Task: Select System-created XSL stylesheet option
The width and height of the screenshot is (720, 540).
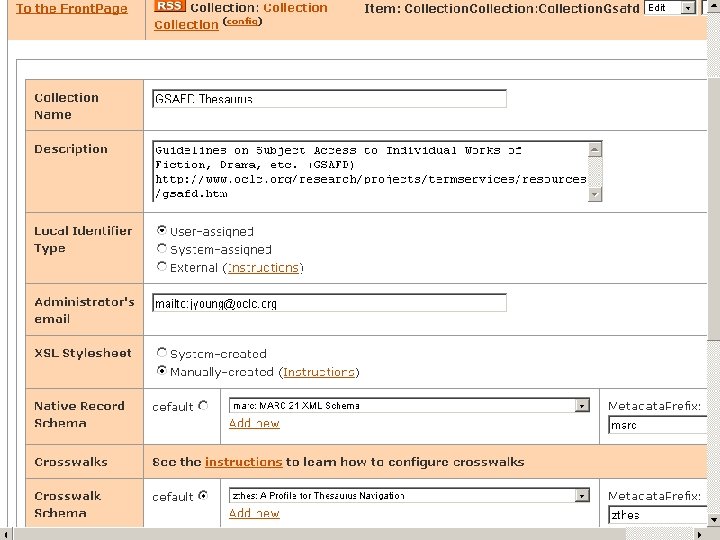Action: pyautogui.click(x=162, y=353)
